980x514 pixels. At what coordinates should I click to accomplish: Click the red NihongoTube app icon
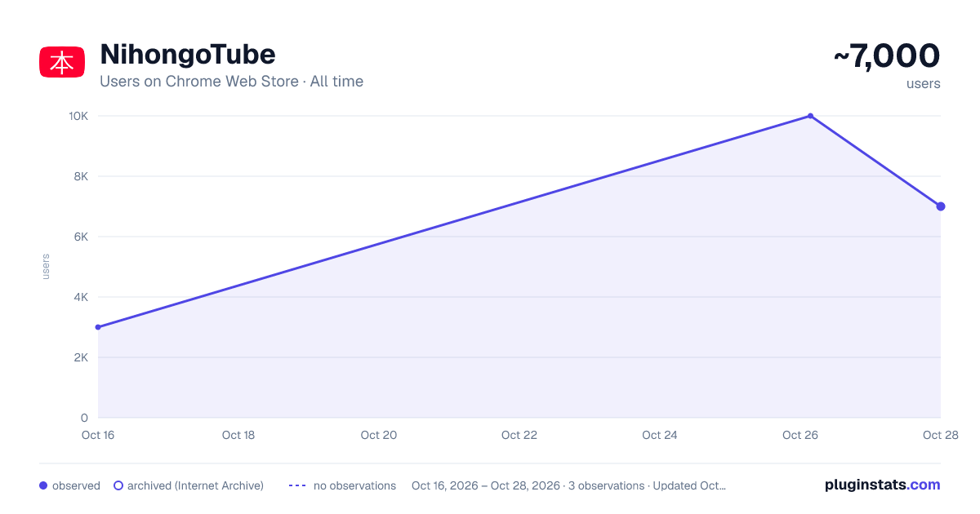click(x=62, y=63)
